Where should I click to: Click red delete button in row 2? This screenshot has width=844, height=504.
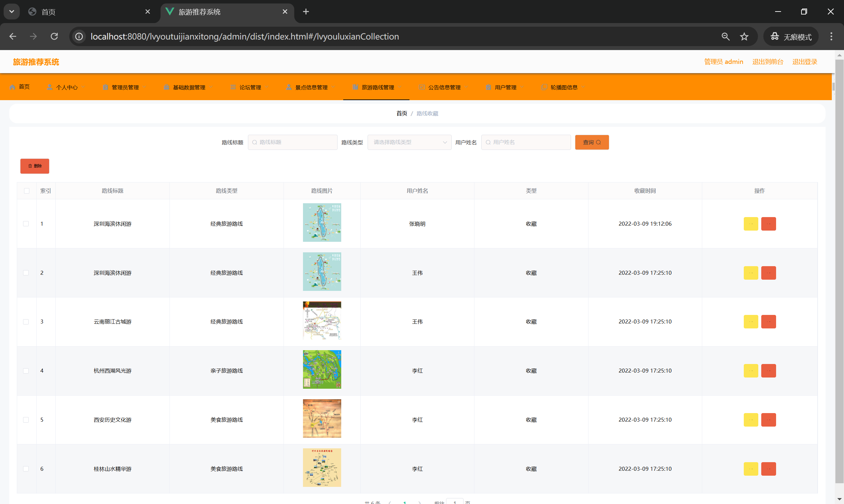pyautogui.click(x=768, y=273)
